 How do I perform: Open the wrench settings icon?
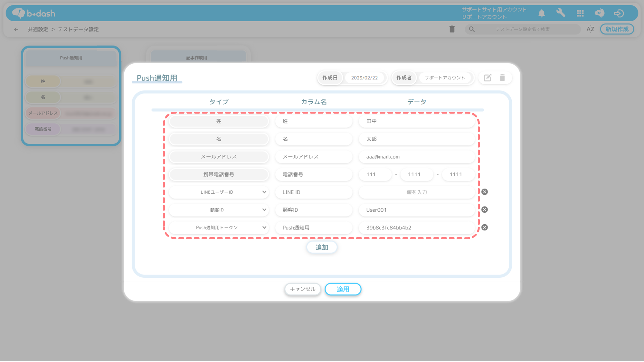[x=561, y=13]
